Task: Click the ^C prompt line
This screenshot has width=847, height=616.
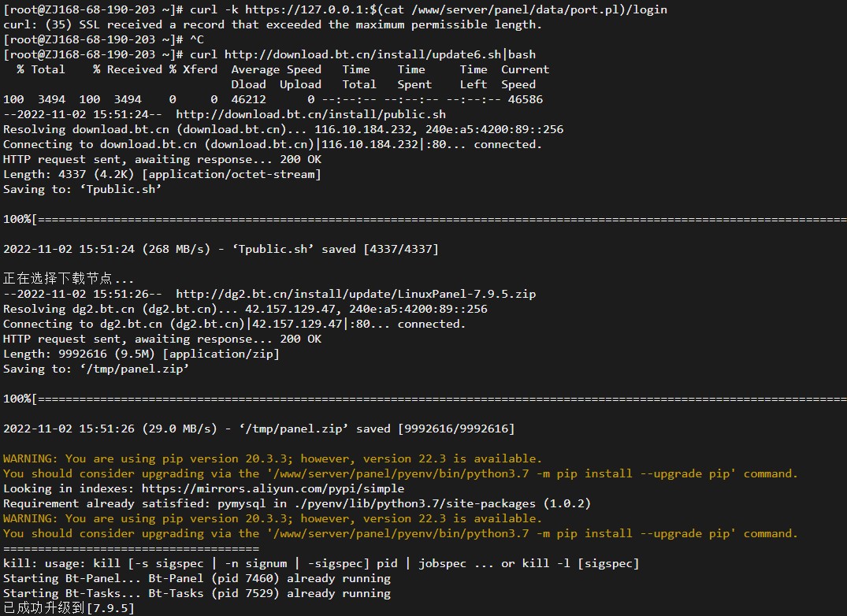Action: point(104,39)
